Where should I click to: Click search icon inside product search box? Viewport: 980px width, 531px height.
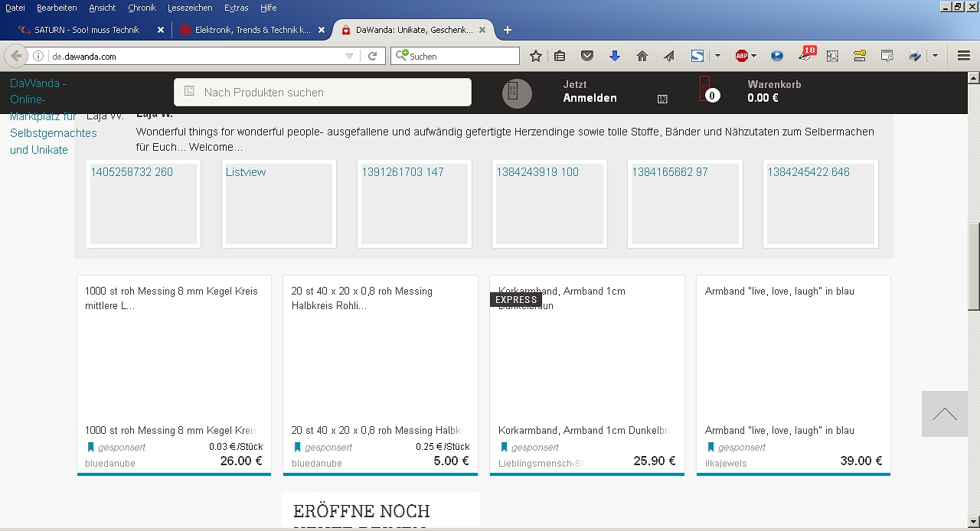click(x=190, y=91)
